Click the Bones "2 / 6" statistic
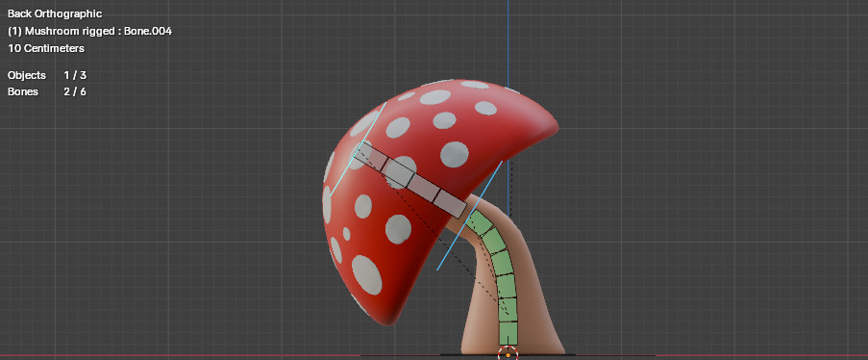Image resolution: width=868 pixels, height=360 pixels. point(75,91)
